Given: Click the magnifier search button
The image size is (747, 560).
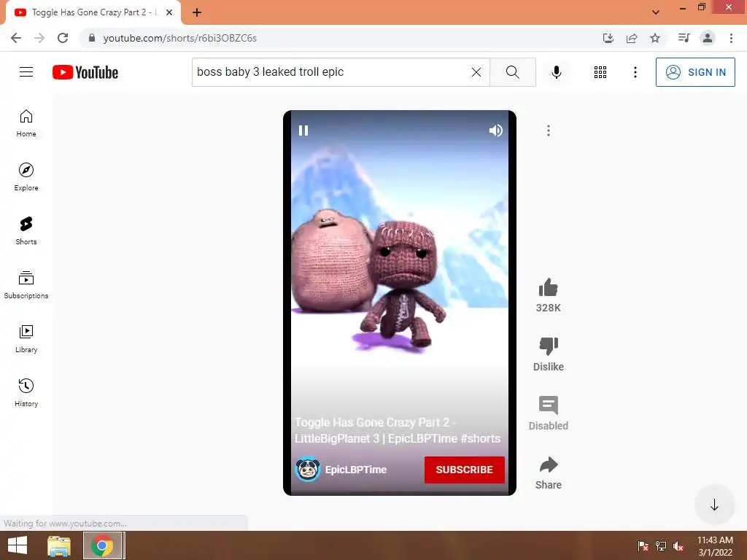Looking at the screenshot, I should tap(513, 72).
